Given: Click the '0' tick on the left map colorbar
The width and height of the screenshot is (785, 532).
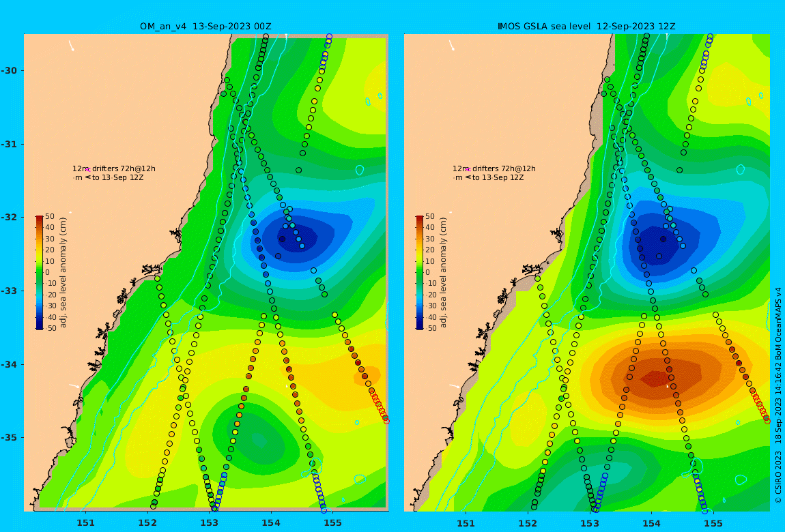Looking at the screenshot, I should (x=48, y=273).
